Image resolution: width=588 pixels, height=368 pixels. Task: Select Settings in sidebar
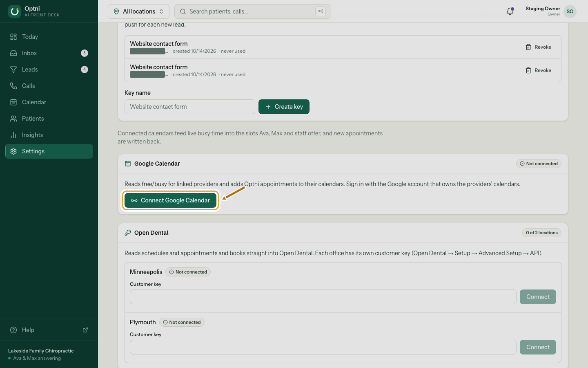(49, 151)
